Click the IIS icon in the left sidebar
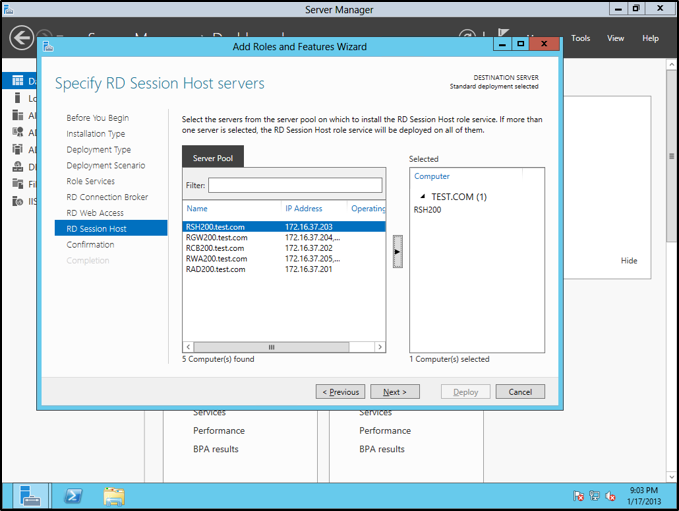The width and height of the screenshot is (679, 511). tap(19, 201)
